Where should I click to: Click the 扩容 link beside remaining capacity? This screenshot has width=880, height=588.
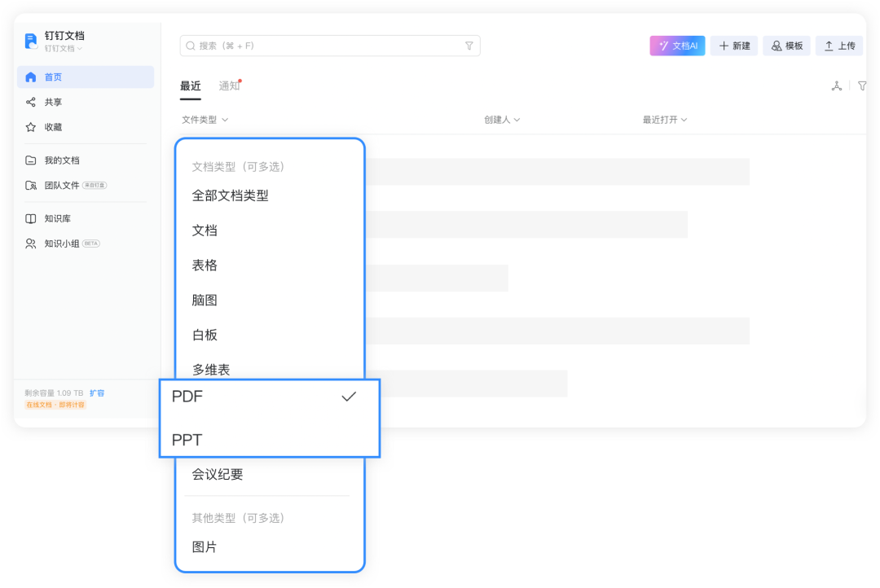[97, 393]
